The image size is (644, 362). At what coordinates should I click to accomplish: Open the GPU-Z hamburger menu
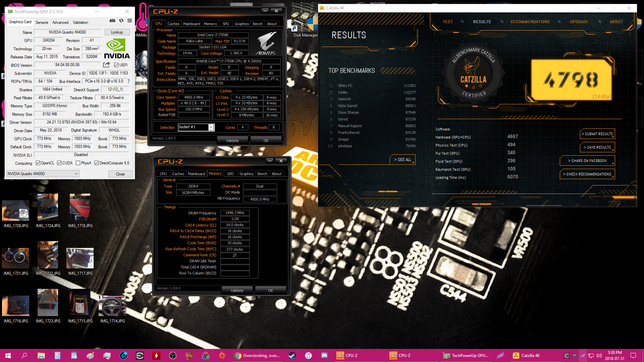coord(130,21)
